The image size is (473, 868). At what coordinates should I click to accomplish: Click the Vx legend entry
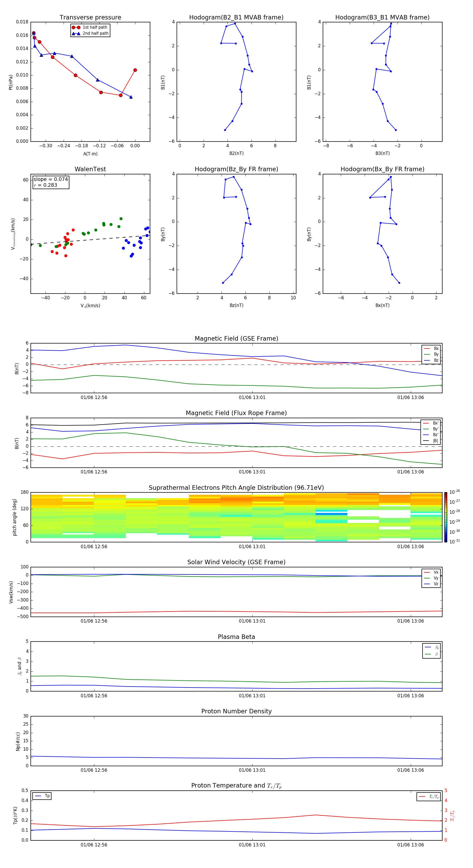[x=431, y=572]
